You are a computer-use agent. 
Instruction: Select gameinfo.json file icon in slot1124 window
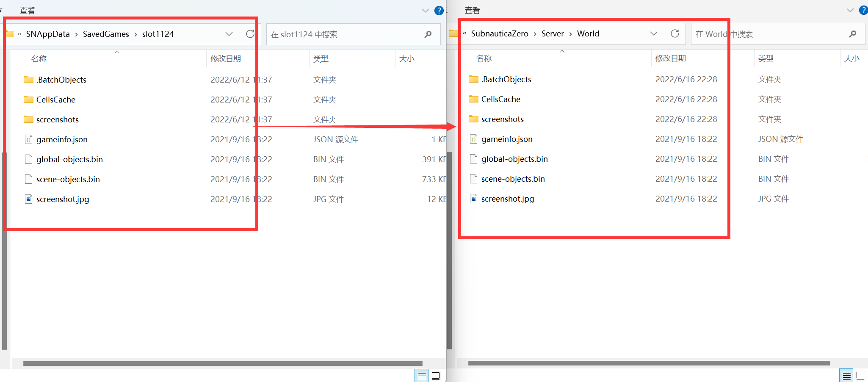pyautogui.click(x=29, y=139)
